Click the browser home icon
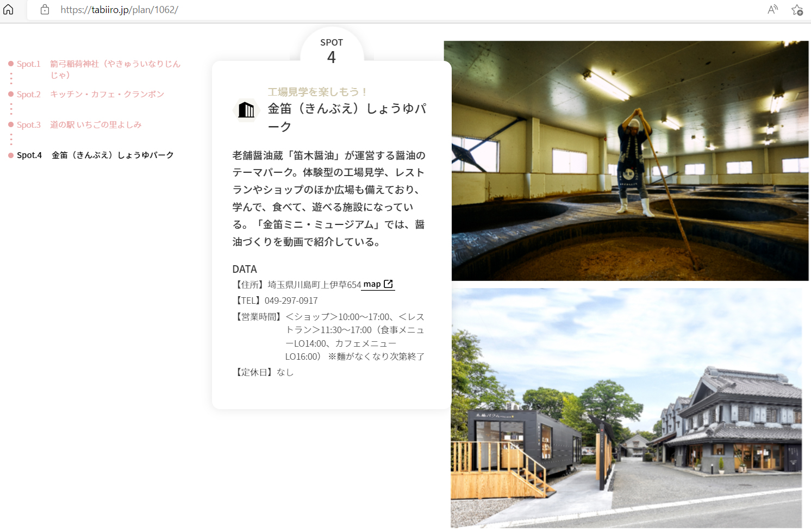Viewport: 811px width, 532px height. point(8,9)
